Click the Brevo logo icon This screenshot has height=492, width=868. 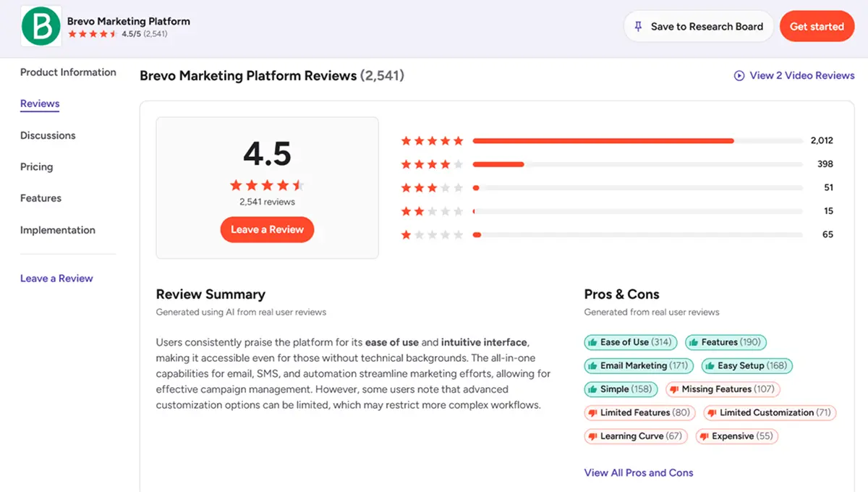(41, 26)
